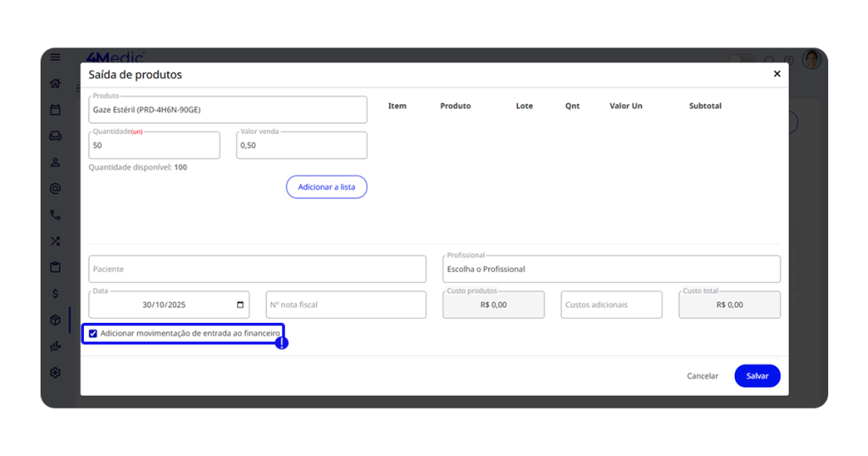Click the Paciente input field
The width and height of the screenshot is (868, 456).
257,270
